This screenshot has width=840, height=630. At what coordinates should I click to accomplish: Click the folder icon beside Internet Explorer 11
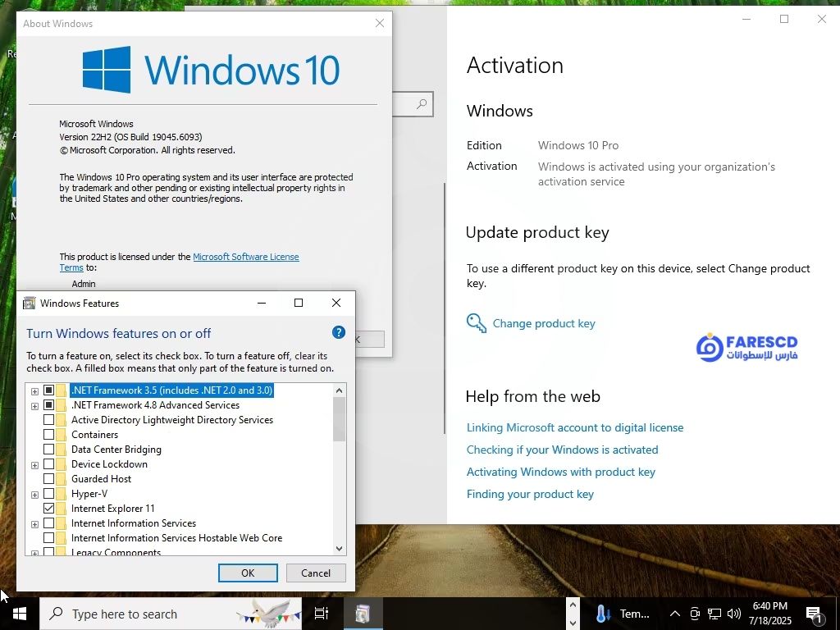pos(62,509)
